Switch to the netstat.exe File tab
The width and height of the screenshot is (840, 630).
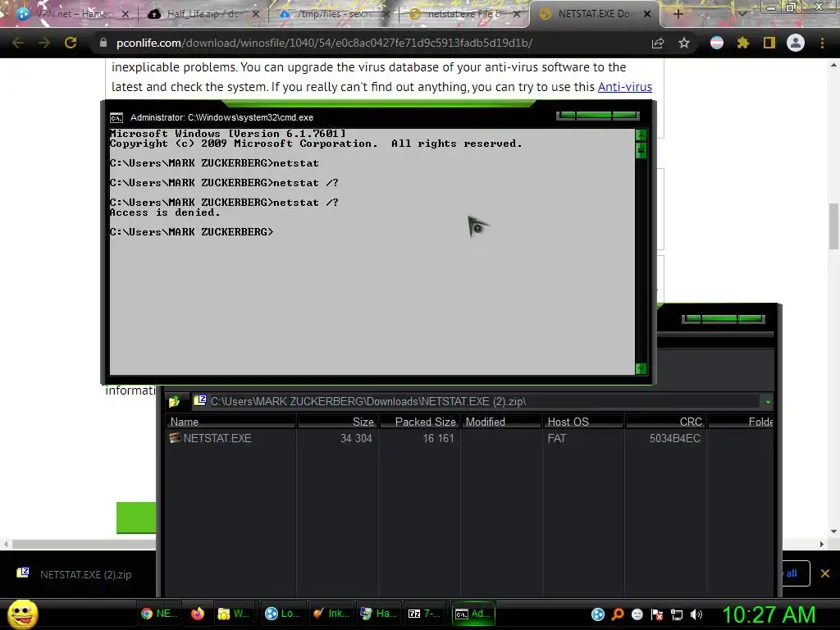(463, 14)
